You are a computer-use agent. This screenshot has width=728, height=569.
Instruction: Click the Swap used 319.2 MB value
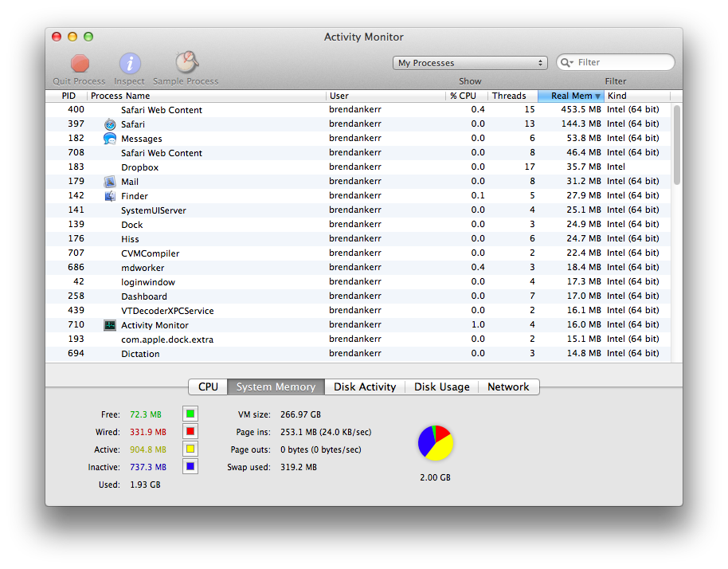pos(299,467)
